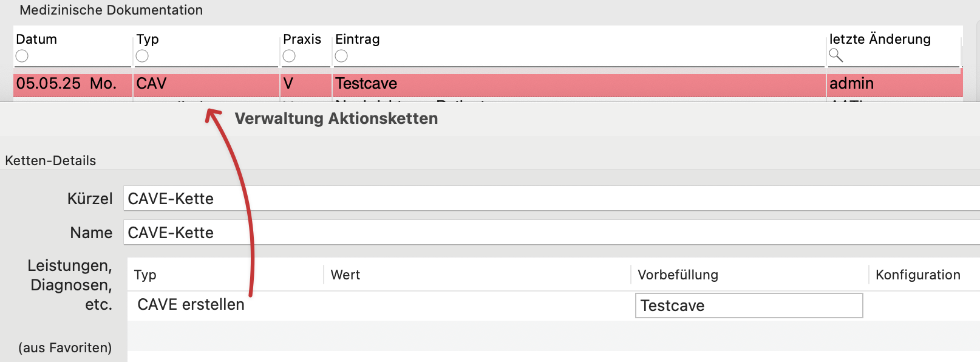Screen dimensions: 980x362
Task: Select the CAVE erstellen row
Action: point(553,306)
